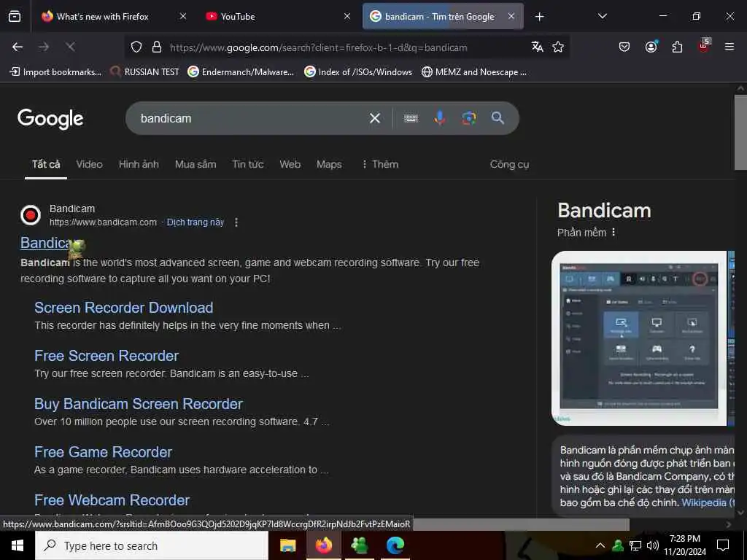Viewport: 747px width, 560px height.
Task: Open Free Screen Recorder link
Action: click(x=107, y=356)
